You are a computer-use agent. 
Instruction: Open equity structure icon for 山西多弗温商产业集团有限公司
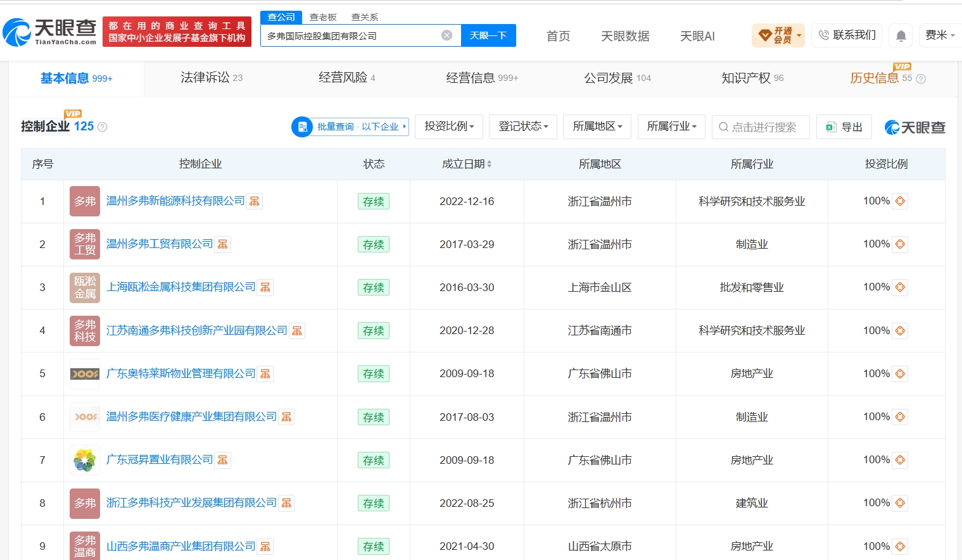coord(265,546)
